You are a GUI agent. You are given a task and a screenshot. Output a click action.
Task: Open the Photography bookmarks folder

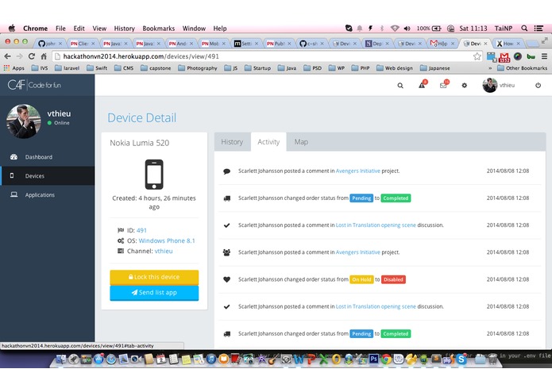198,68
